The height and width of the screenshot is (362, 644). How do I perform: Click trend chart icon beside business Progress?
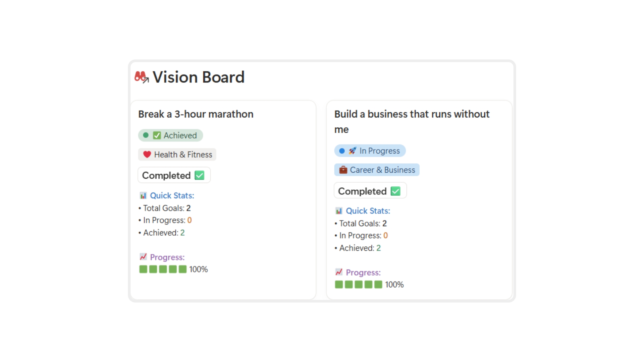tap(339, 272)
